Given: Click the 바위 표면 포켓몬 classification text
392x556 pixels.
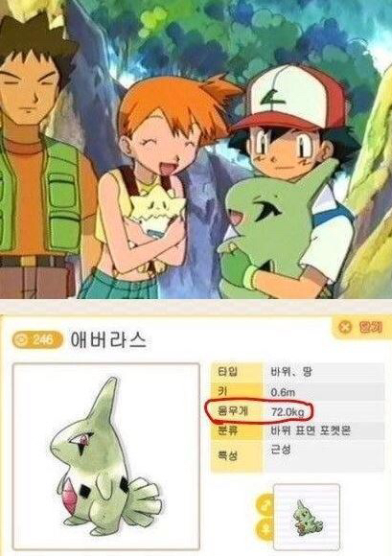Looking at the screenshot, I should [x=311, y=430].
